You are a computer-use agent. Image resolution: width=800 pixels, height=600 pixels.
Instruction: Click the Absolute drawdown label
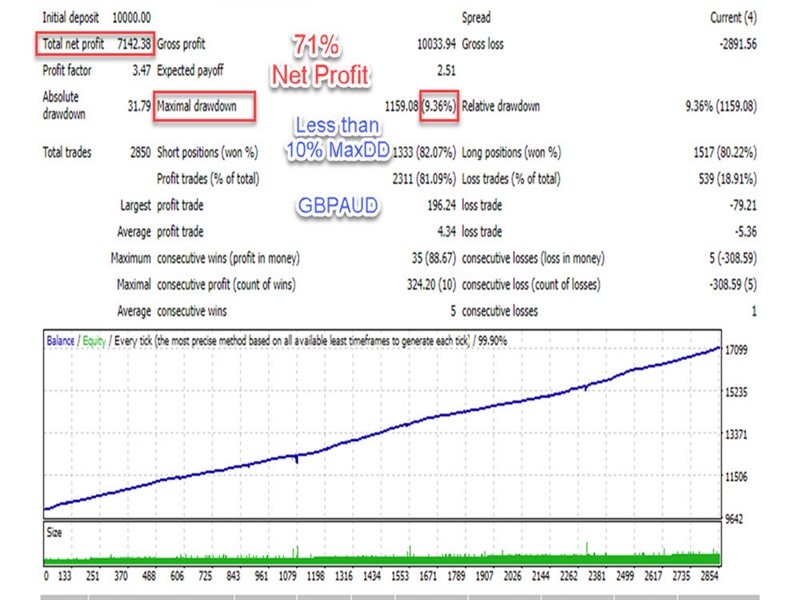pyautogui.click(x=64, y=105)
